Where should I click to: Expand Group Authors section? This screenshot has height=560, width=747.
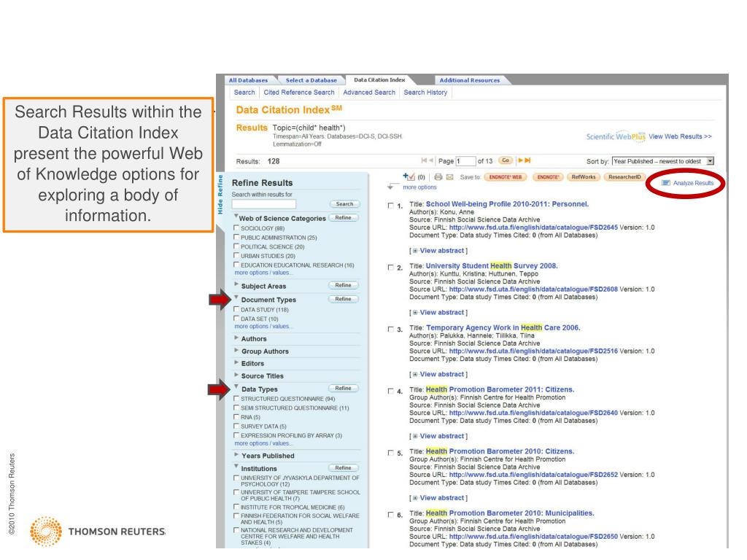(236, 349)
